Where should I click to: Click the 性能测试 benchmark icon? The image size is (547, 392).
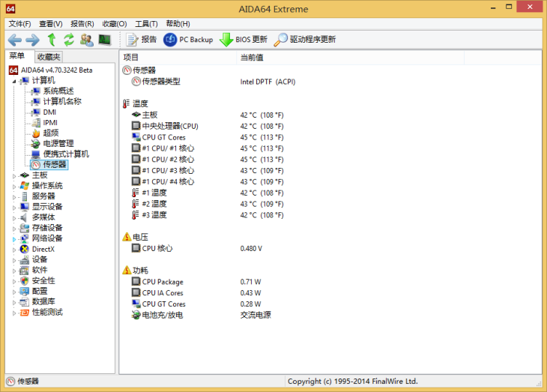click(25, 313)
